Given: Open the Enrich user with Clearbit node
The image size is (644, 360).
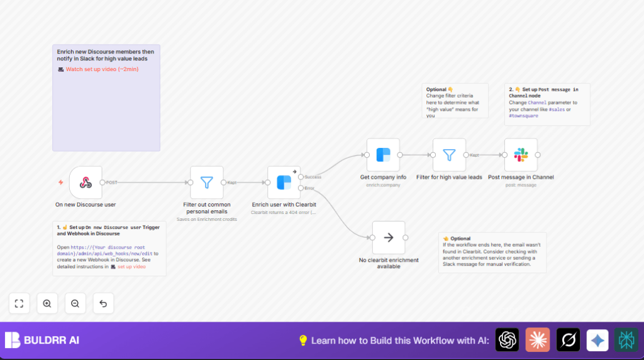Looking at the screenshot, I should [284, 183].
